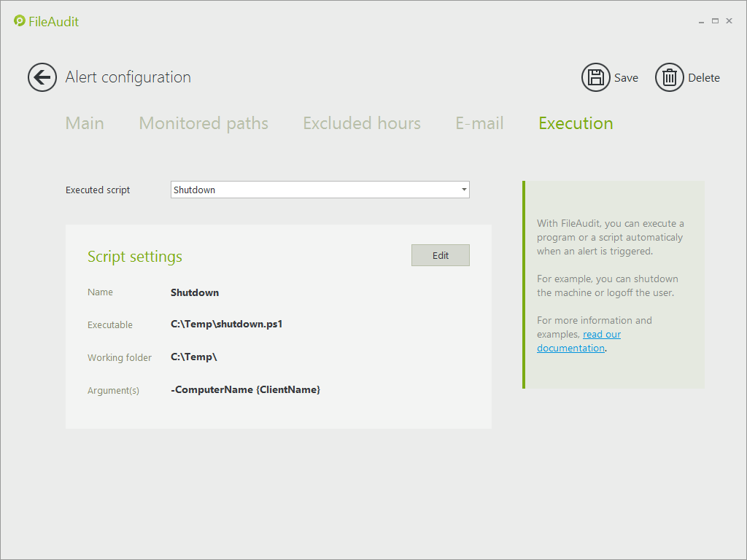This screenshot has height=560, width=747.
Task: Click the executable path C:\Temp\shutdown.ps1
Action: 226,324
